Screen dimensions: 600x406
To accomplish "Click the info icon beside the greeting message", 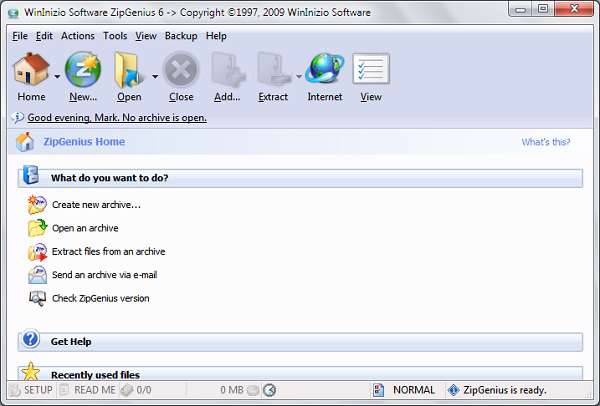I will (18, 117).
